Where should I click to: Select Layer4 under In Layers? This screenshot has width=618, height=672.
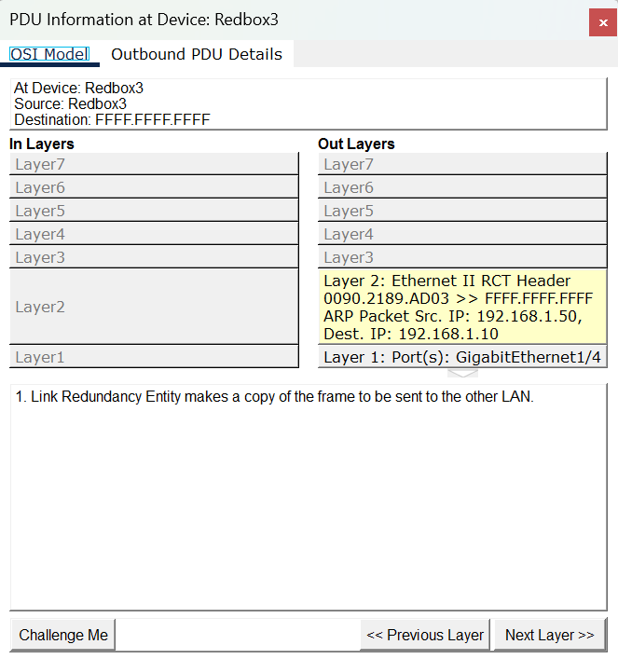[154, 234]
